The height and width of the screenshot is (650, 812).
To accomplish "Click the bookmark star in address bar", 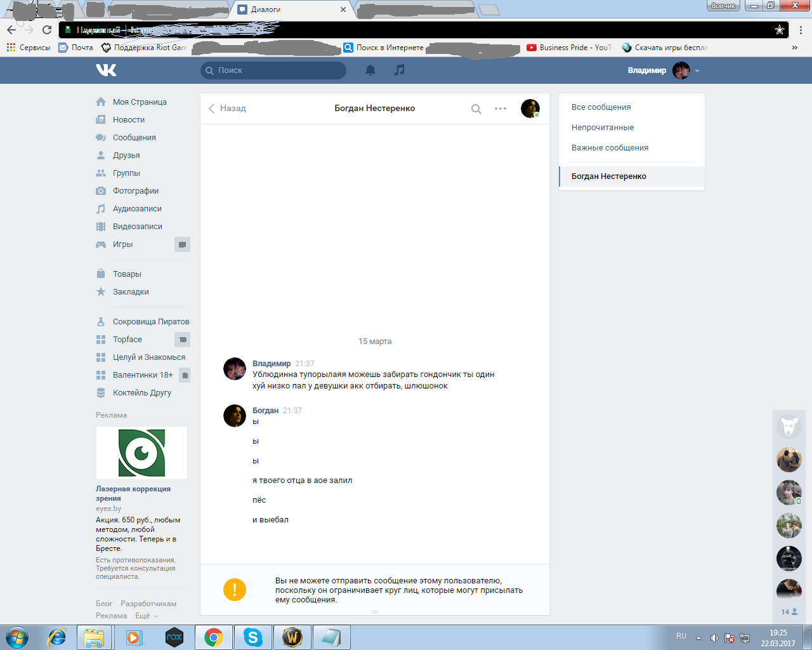I will tap(780, 30).
